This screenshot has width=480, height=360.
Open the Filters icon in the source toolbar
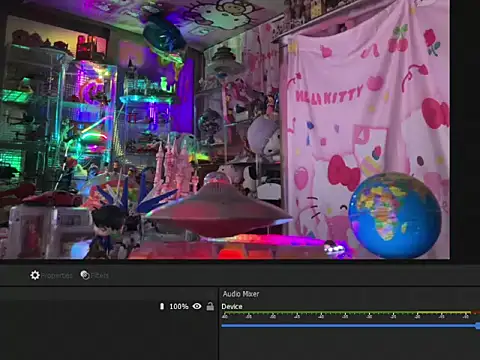pos(85,275)
